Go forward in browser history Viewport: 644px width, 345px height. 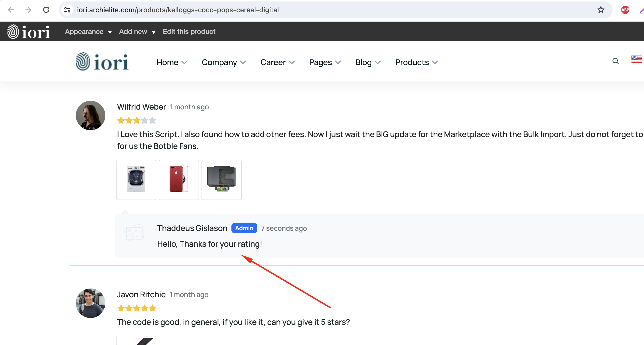28,10
